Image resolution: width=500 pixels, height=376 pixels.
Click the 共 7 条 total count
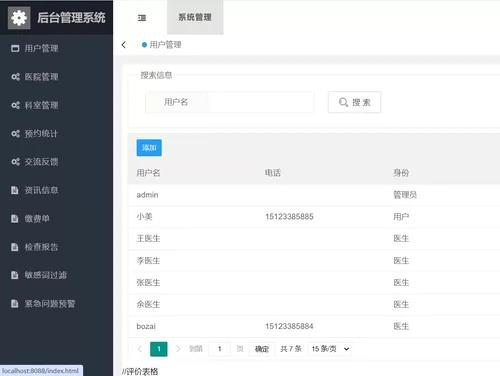click(291, 349)
